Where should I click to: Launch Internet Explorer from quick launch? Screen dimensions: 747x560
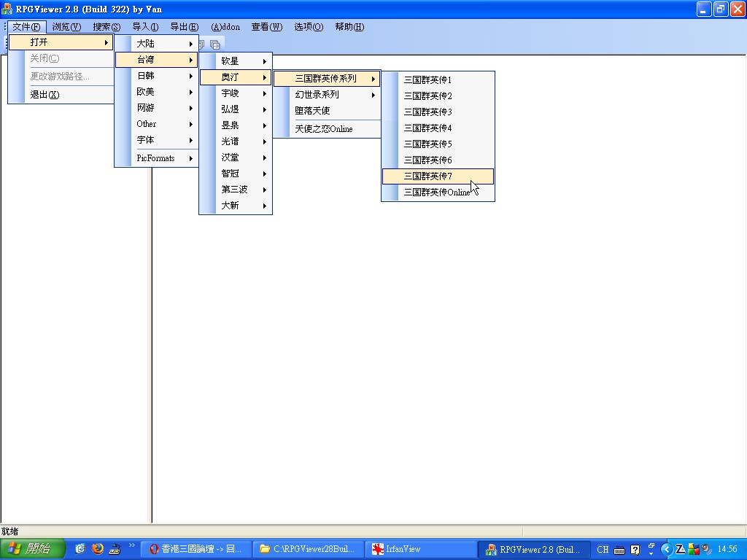tap(80, 548)
